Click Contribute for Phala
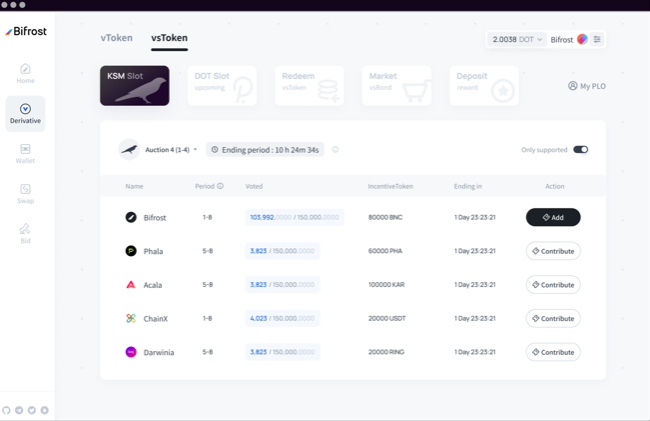 [553, 251]
